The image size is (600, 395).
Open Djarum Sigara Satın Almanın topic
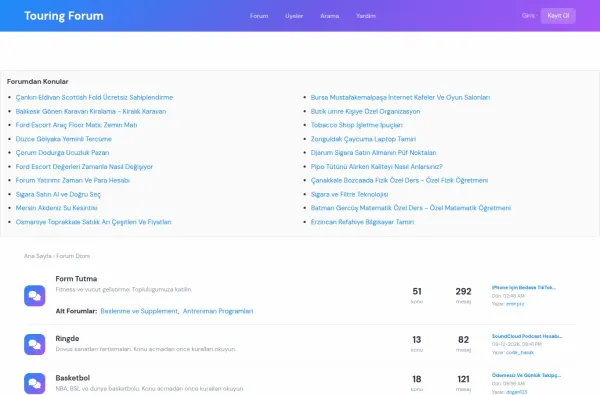(373, 153)
